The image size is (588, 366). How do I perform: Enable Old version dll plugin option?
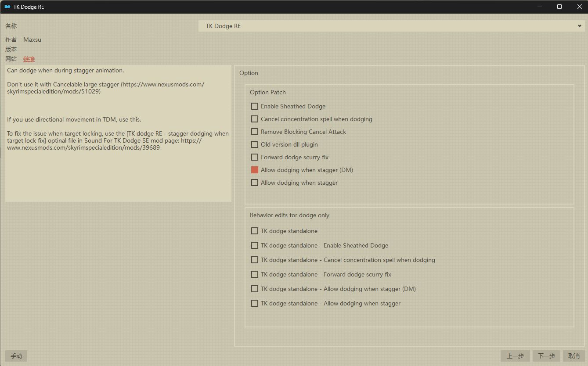255,144
